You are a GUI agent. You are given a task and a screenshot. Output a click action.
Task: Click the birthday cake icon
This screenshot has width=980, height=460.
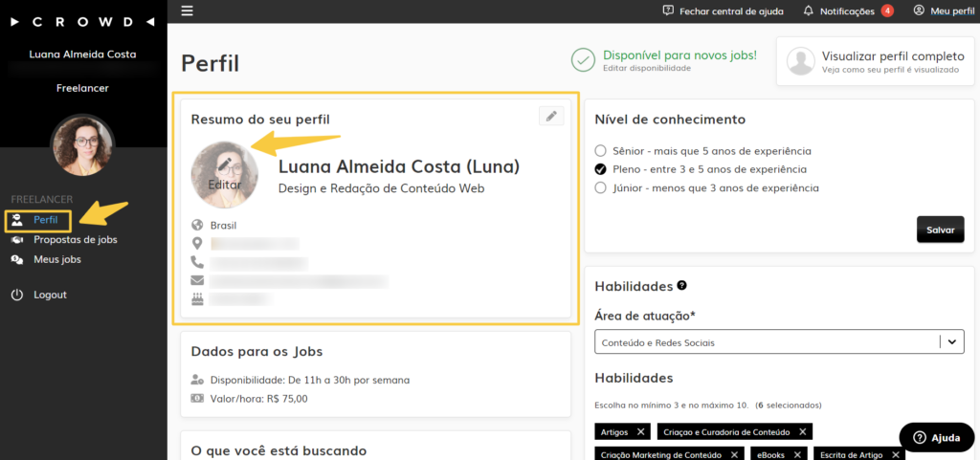coord(197,298)
